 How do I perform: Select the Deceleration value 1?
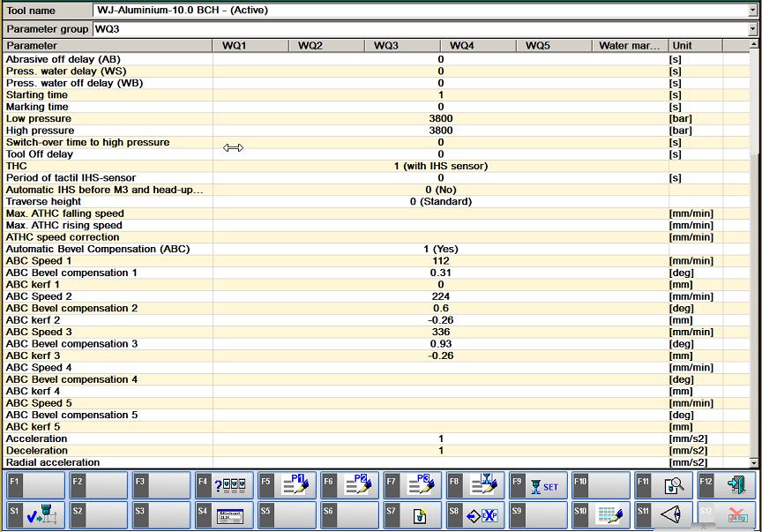[x=441, y=450]
